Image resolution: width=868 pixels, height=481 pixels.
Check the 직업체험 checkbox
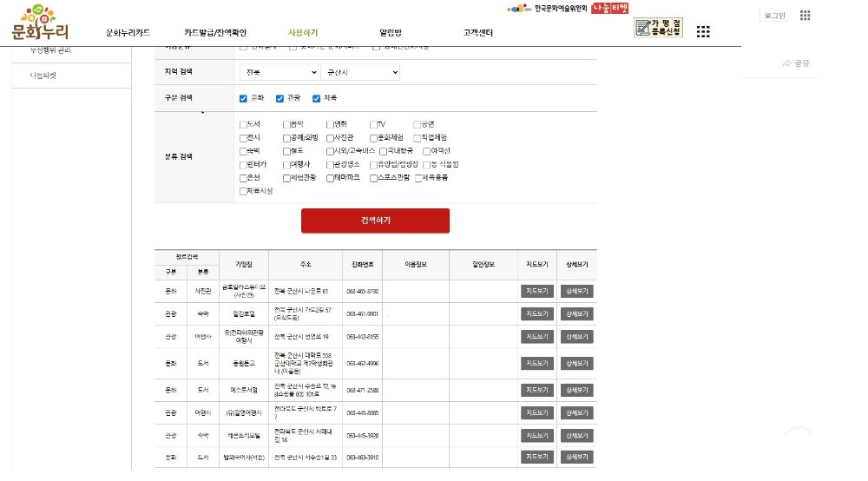pos(417,138)
